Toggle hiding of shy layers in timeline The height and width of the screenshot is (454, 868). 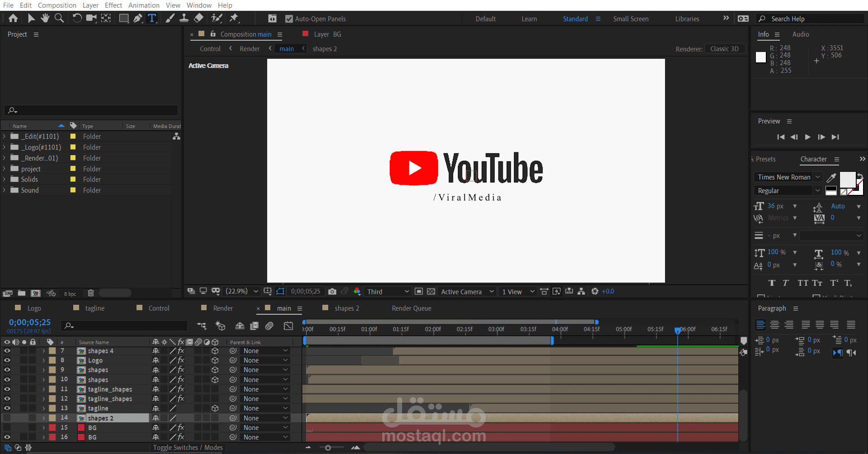point(240,326)
